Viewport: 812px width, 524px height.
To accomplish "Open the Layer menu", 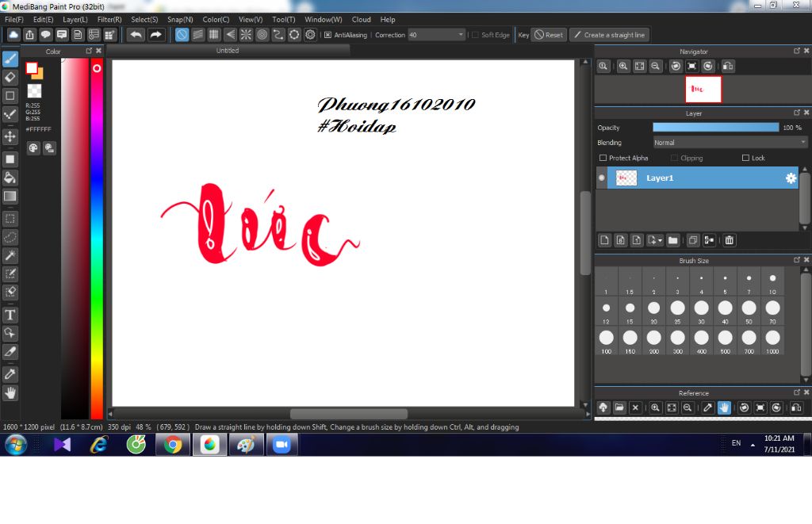I will point(75,19).
